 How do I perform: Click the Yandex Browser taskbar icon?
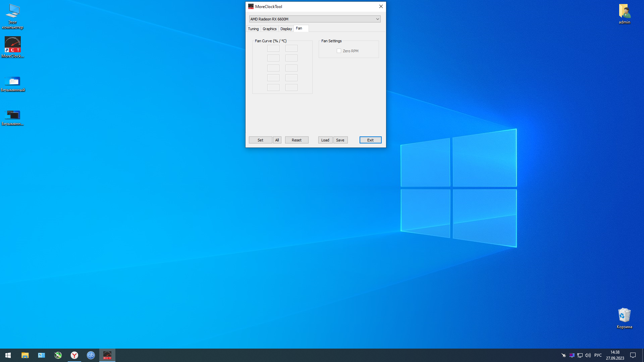(74, 355)
